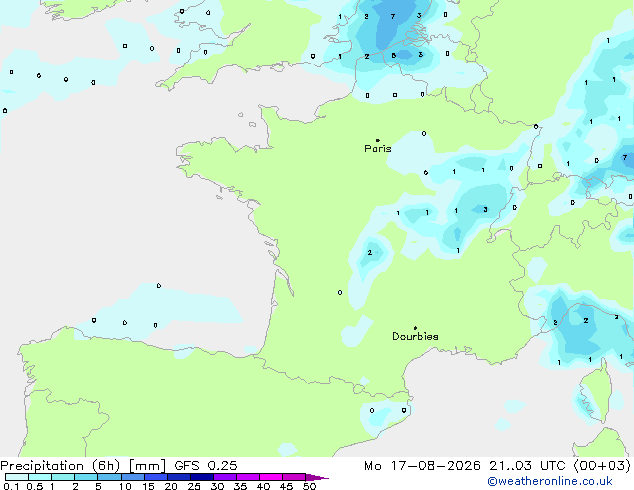The image size is (634, 490).
Task: Click the 'Mo 17-08-2026 21..03 UTC (00+03)' timestamp
Action: tap(497, 466)
